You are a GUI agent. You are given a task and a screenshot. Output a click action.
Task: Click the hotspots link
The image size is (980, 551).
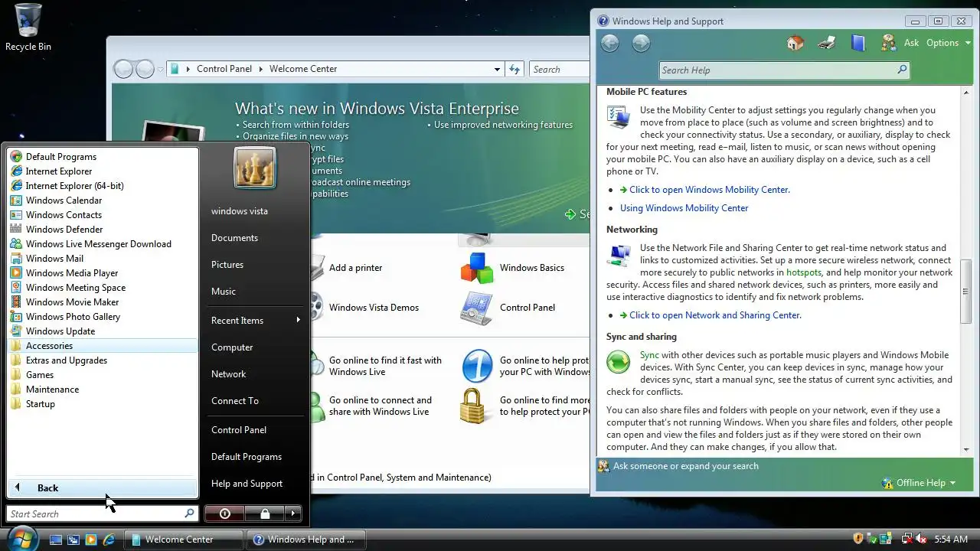(804, 272)
